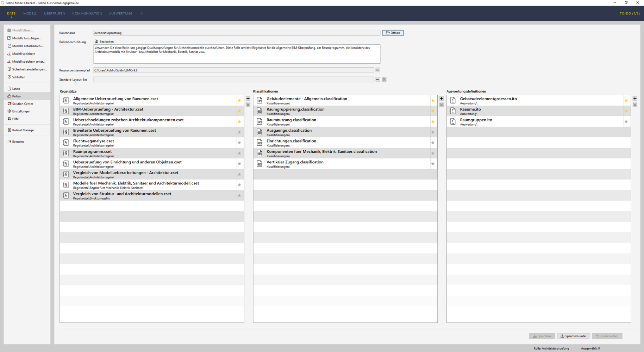Screen dimensions: 644x352
Task: Click the ruleset icon of Raumprogramm.cset
Action: (66, 153)
